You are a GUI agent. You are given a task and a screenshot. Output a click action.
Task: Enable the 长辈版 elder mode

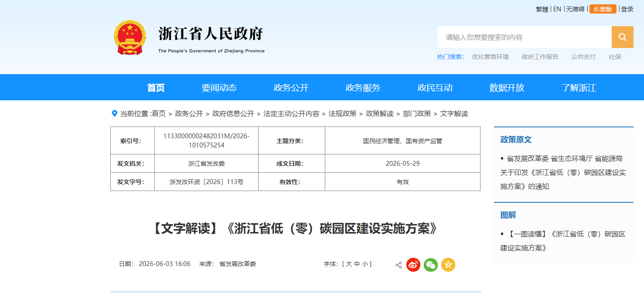(603, 9)
